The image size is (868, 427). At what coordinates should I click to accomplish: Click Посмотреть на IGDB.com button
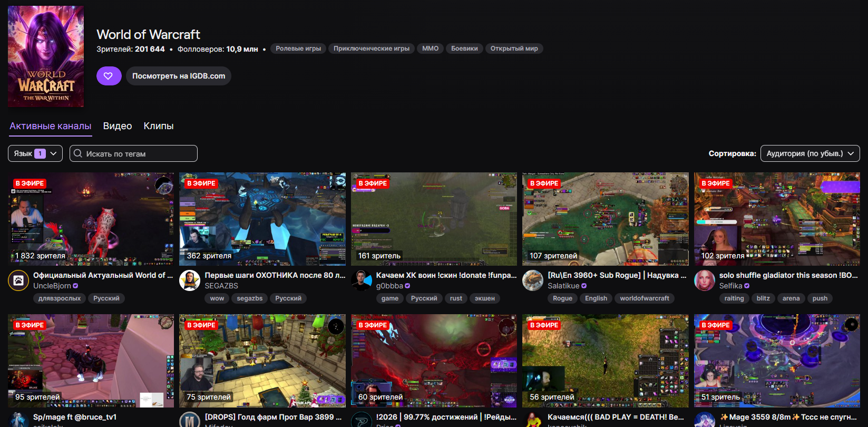point(179,76)
